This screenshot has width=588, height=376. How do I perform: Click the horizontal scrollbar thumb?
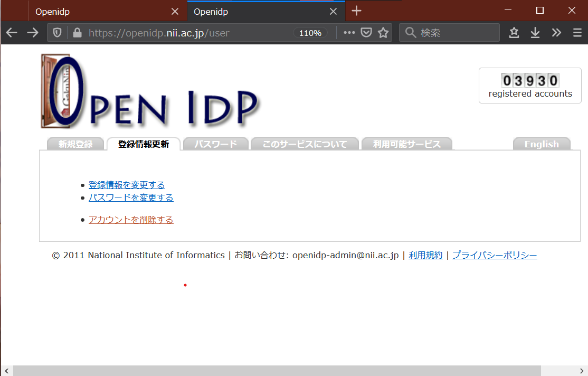point(277,371)
